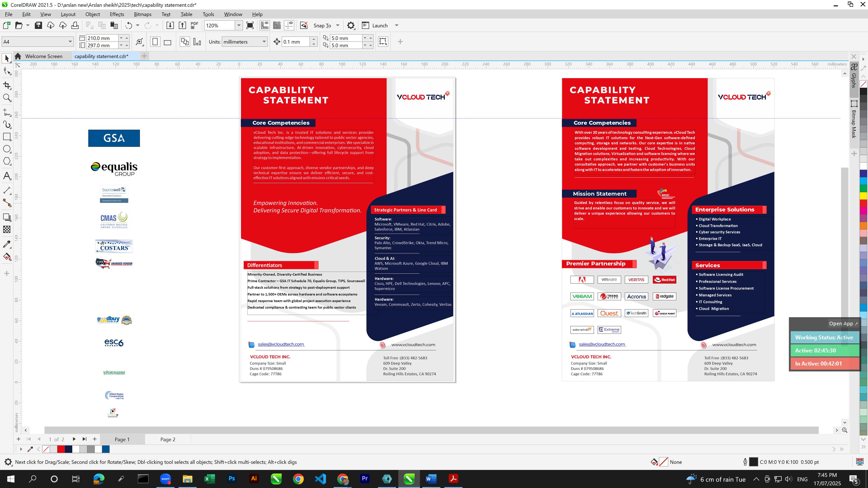Toggle Show rulers button
868x488 pixels.
264,26
